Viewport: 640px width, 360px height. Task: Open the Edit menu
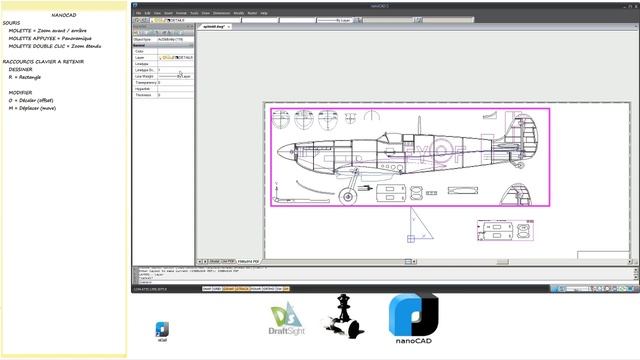[x=147, y=13]
